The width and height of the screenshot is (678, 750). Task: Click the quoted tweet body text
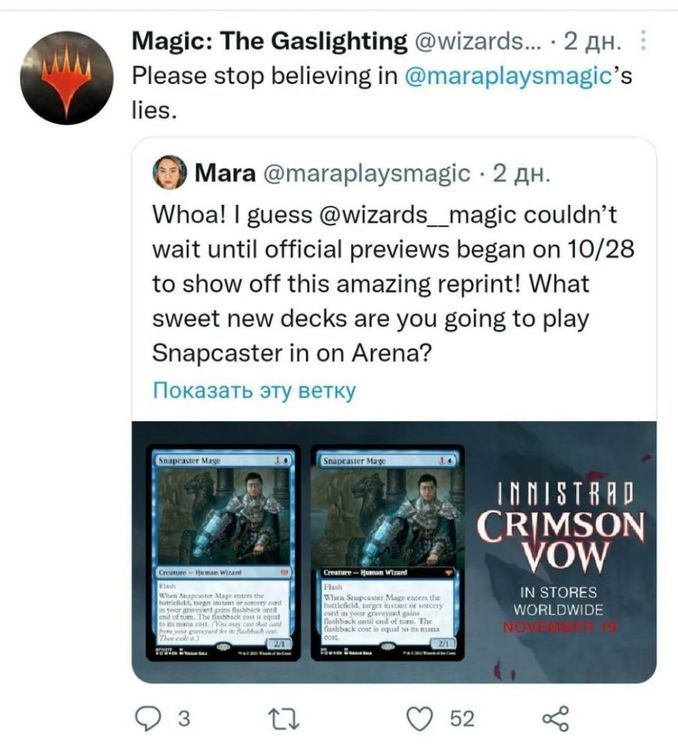click(x=393, y=284)
